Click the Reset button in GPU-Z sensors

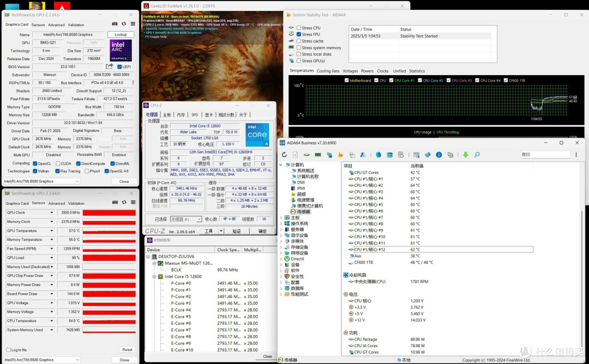[x=127, y=350]
